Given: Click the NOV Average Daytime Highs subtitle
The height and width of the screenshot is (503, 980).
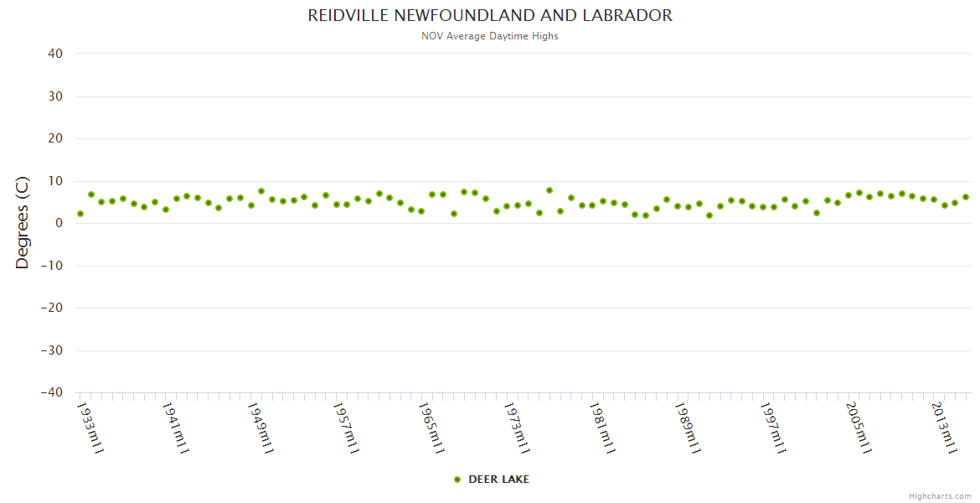Looking at the screenshot, I should (490, 36).
